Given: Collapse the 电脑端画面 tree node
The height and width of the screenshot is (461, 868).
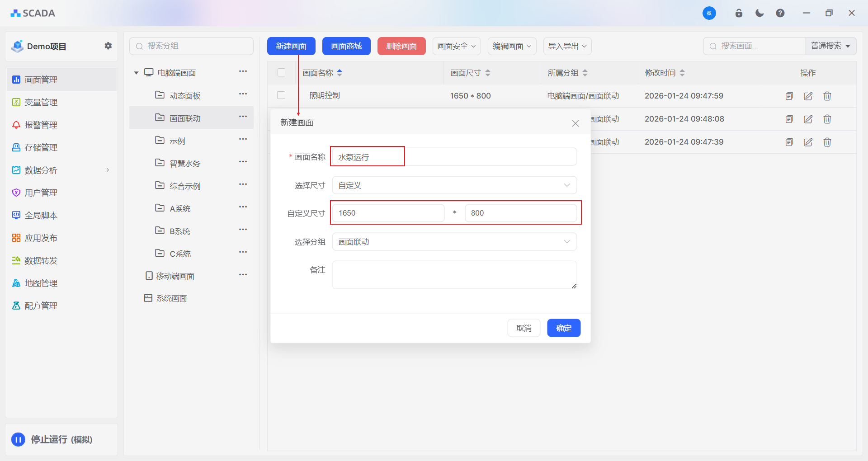Looking at the screenshot, I should pos(136,73).
